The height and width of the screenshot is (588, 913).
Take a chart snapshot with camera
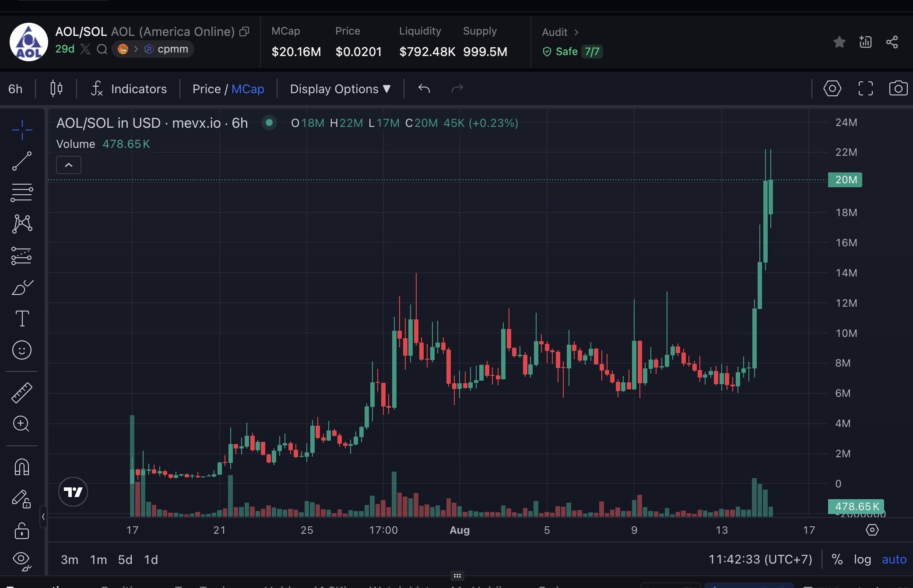pos(898,88)
